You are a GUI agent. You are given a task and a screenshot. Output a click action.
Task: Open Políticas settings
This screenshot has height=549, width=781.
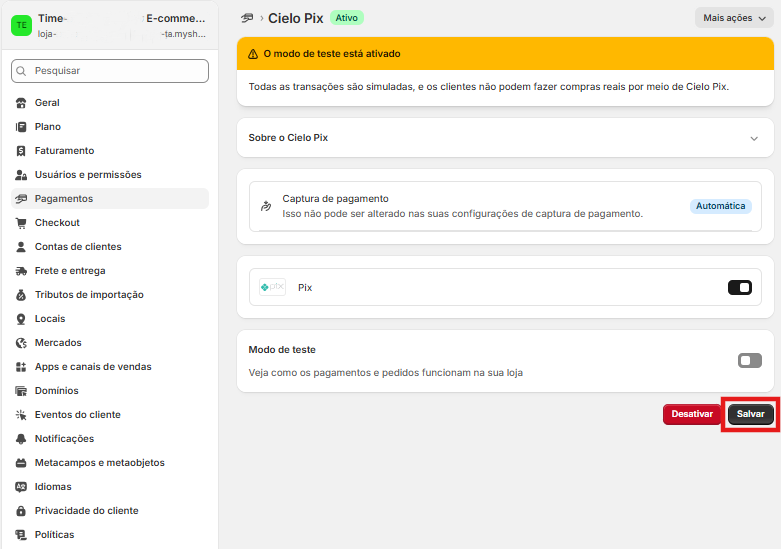[x=110, y=535]
